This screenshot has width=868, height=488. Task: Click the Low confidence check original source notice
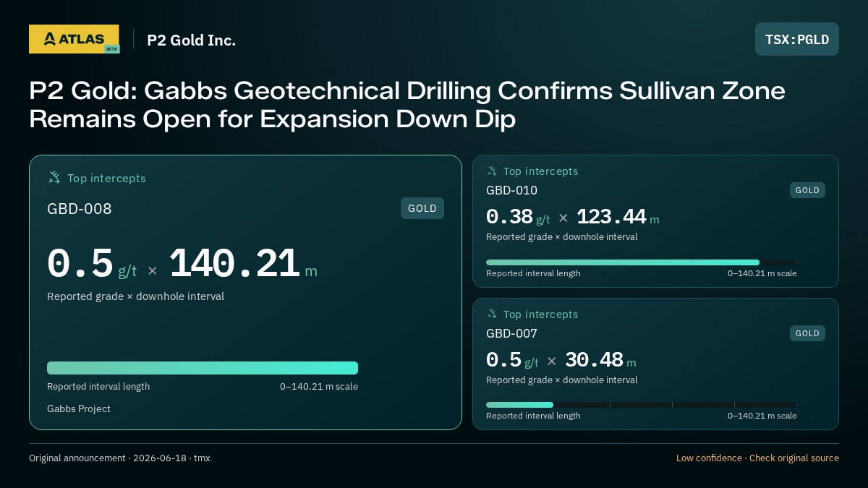[757, 458]
